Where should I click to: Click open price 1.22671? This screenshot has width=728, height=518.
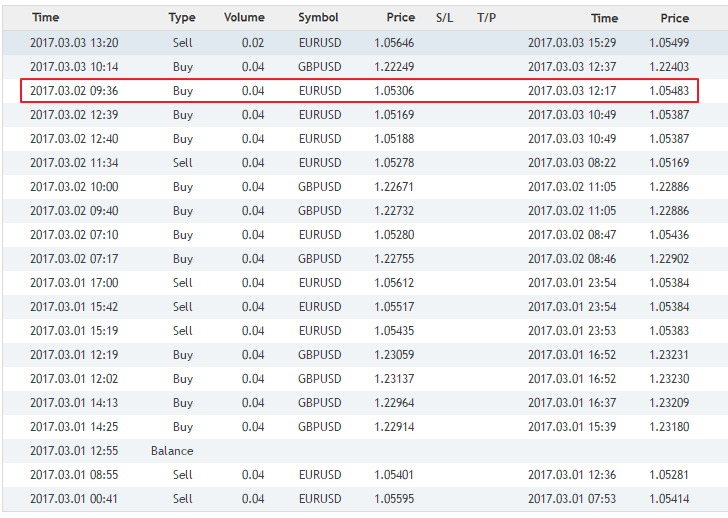(394, 187)
